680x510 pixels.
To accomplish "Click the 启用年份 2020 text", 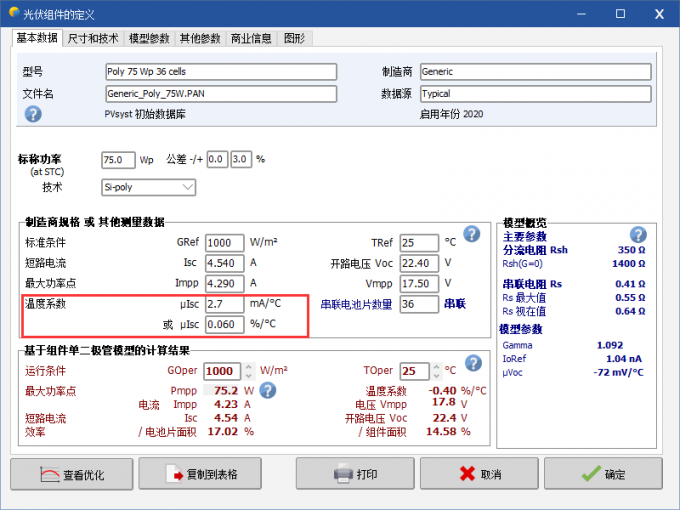I will click(451, 114).
